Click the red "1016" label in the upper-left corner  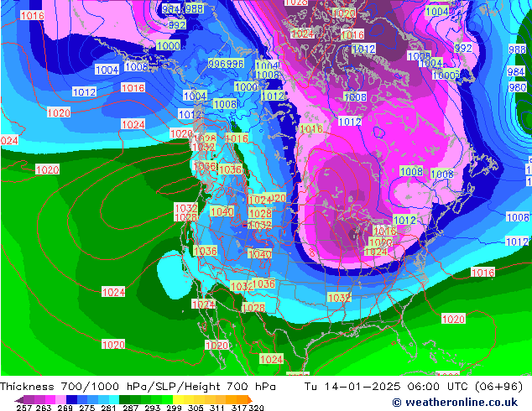click(x=33, y=15)
